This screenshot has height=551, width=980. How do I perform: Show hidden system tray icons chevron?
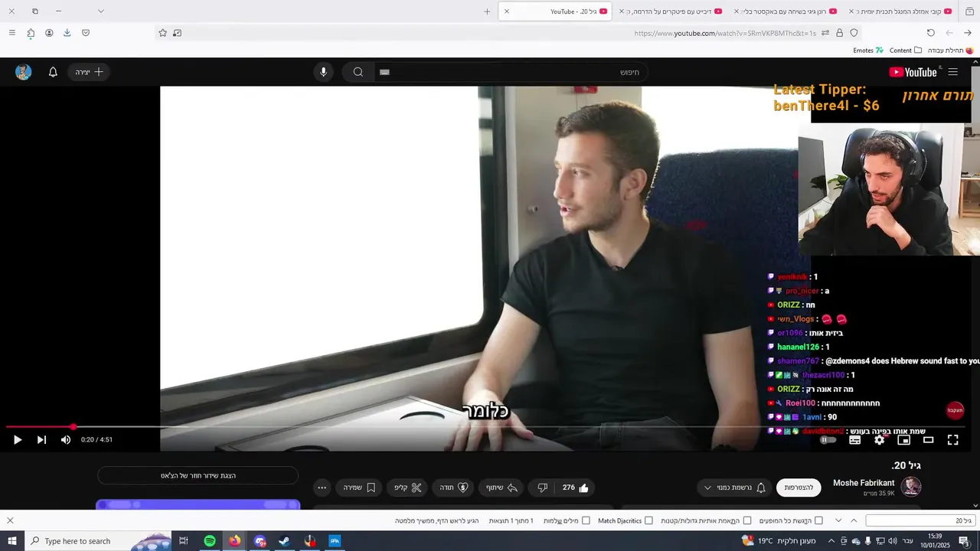click(x=831, y=541)
